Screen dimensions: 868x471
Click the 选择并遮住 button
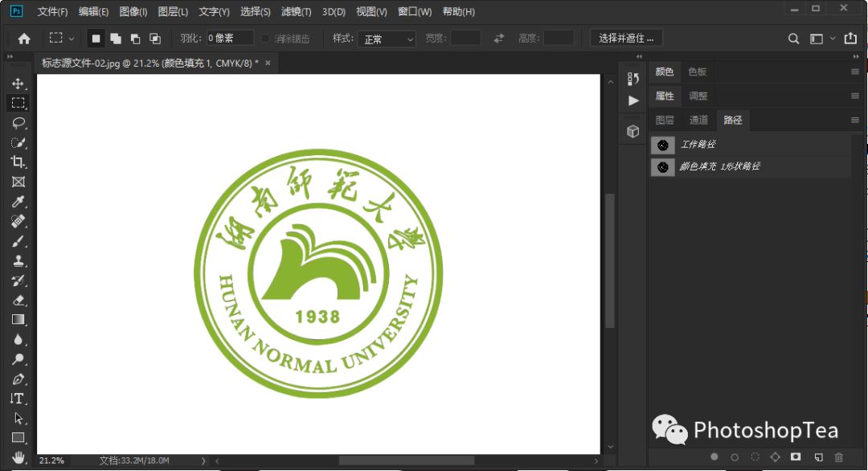tap(626, 39)
